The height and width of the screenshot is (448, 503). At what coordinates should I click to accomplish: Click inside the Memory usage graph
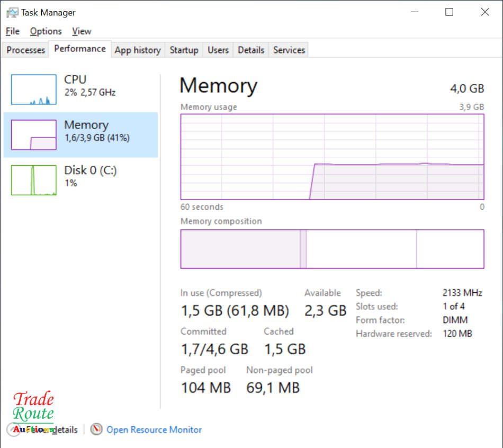click(x=332, y=157)
